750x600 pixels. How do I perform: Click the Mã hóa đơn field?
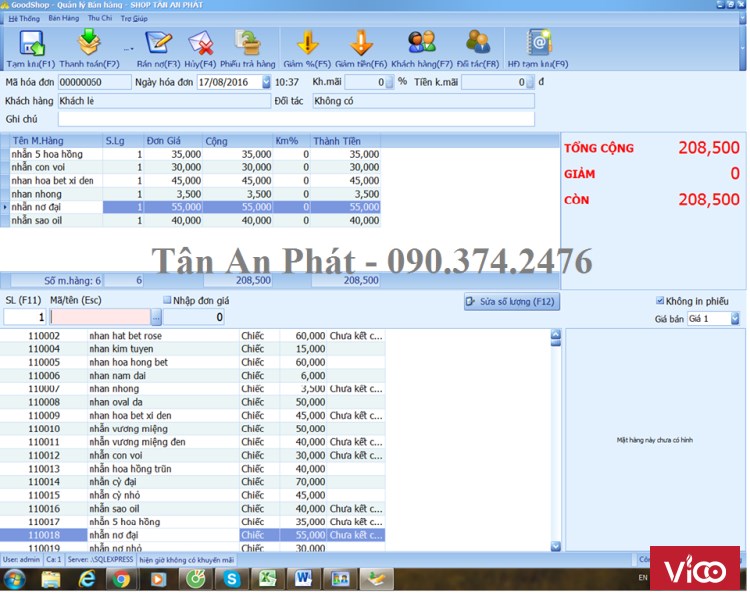coord(95,82)
